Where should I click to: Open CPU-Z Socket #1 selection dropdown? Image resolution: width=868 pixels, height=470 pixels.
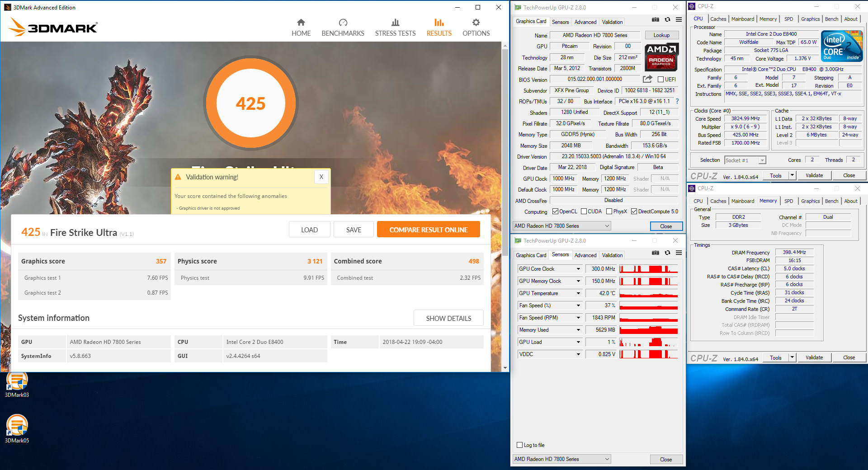(x=745, y=160)
